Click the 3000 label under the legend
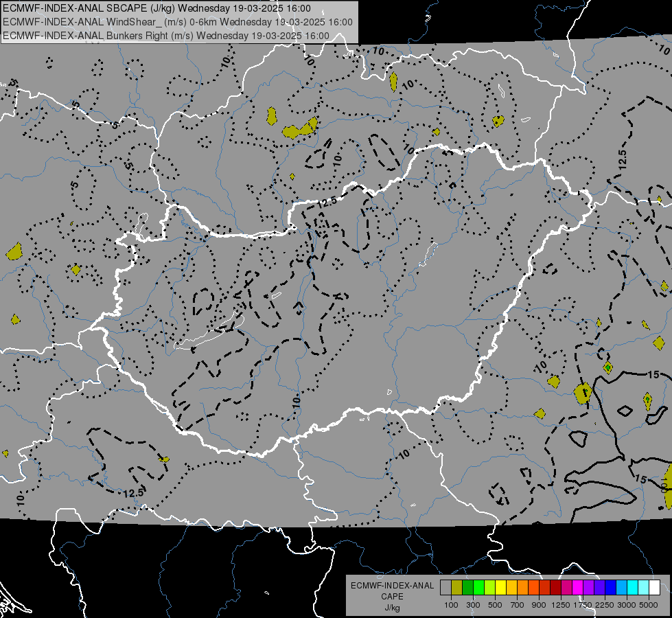This screenshot has height=618, width=672. pyautogui.click(x=627, y=605)
